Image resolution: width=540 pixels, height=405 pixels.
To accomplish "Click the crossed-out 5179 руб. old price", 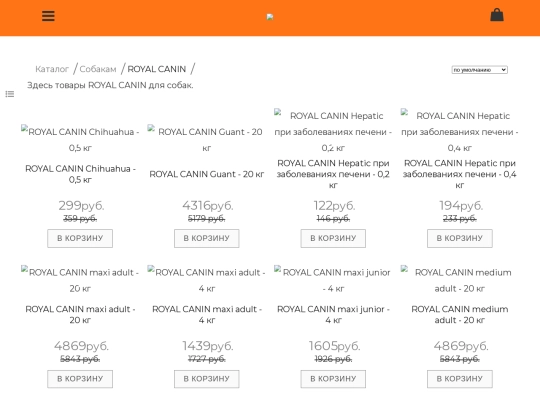I will [207, 218].
